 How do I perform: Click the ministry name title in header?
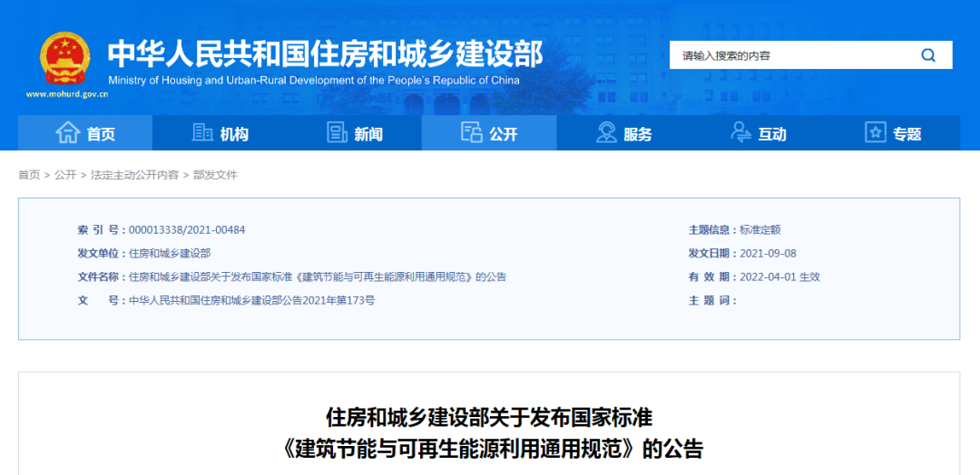point(325,54)
